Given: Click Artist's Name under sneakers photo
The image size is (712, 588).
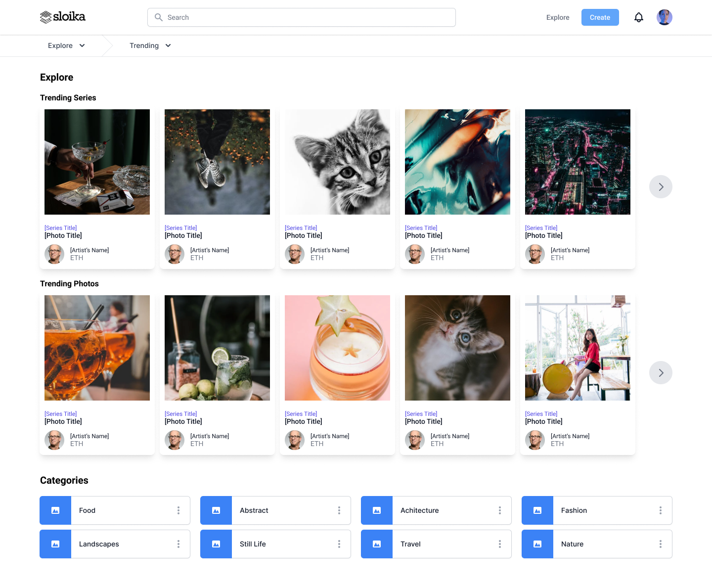Looking at the screenshot, I should [x=210, y=250].
